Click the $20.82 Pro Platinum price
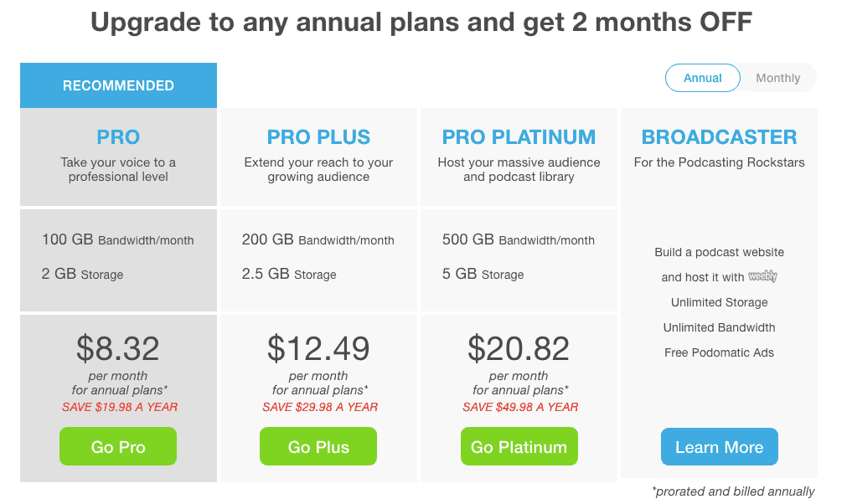 (x=519, y=348)
